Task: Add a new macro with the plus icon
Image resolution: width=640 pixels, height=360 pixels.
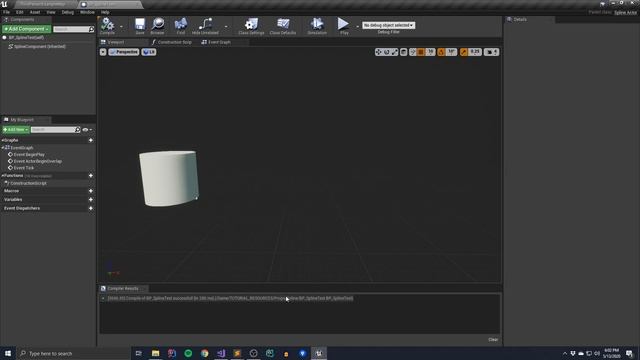Action: [91, 191]
